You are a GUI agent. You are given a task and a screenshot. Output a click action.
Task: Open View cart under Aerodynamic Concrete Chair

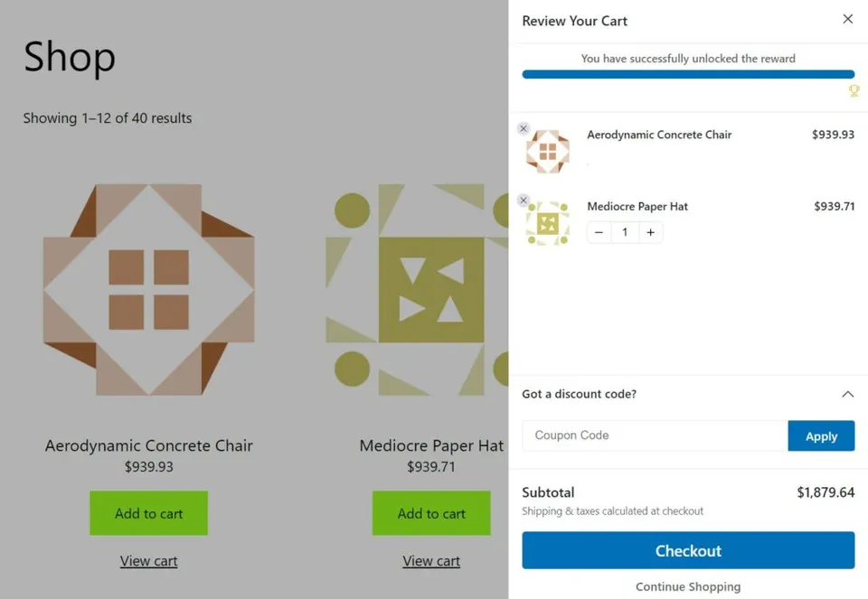149,561
